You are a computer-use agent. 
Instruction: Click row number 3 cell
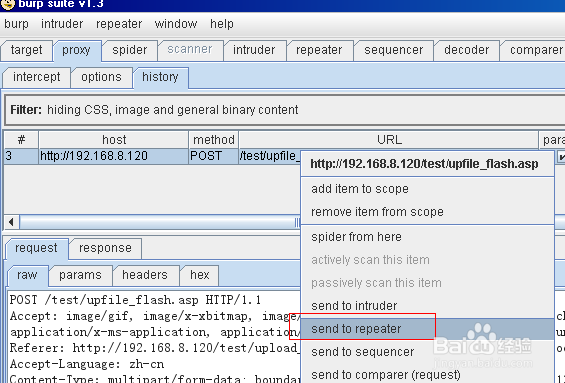21,156
